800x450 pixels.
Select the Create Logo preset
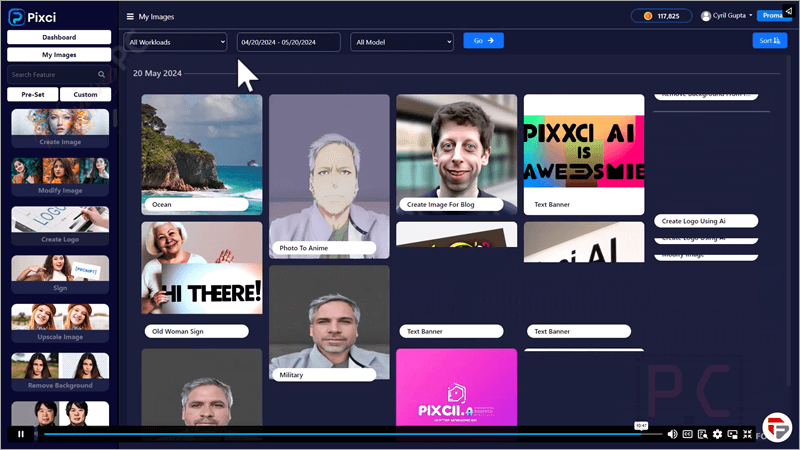[60, 226]
